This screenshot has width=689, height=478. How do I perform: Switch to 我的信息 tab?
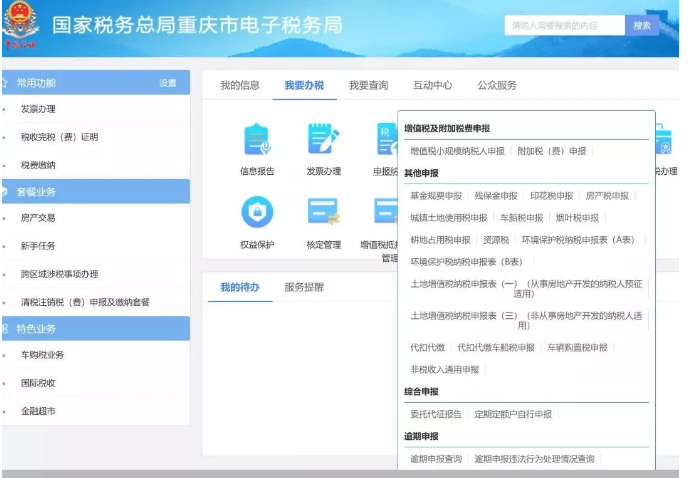tap(240, 85)
